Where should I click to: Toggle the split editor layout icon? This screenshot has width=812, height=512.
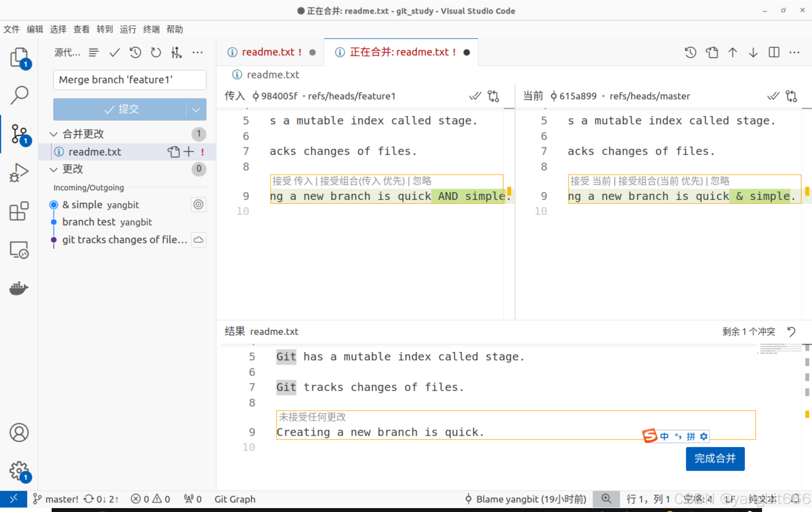[774, 52]
